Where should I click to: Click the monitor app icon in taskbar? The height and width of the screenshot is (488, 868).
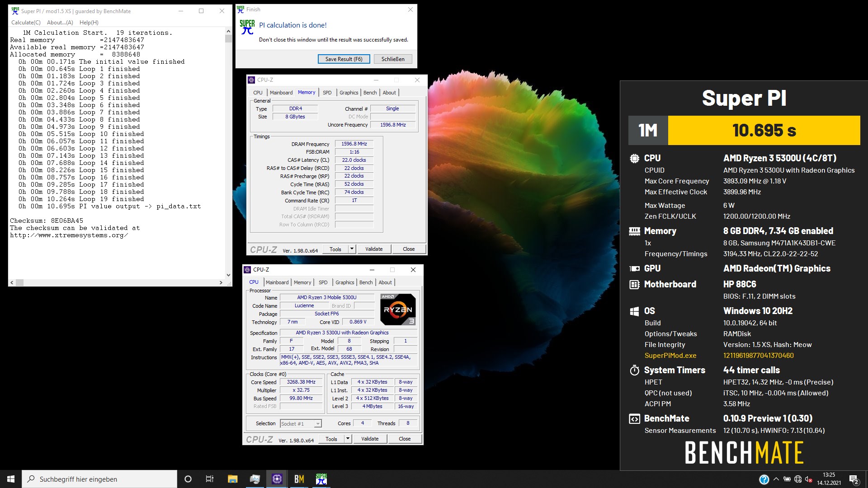coord(255,479)
